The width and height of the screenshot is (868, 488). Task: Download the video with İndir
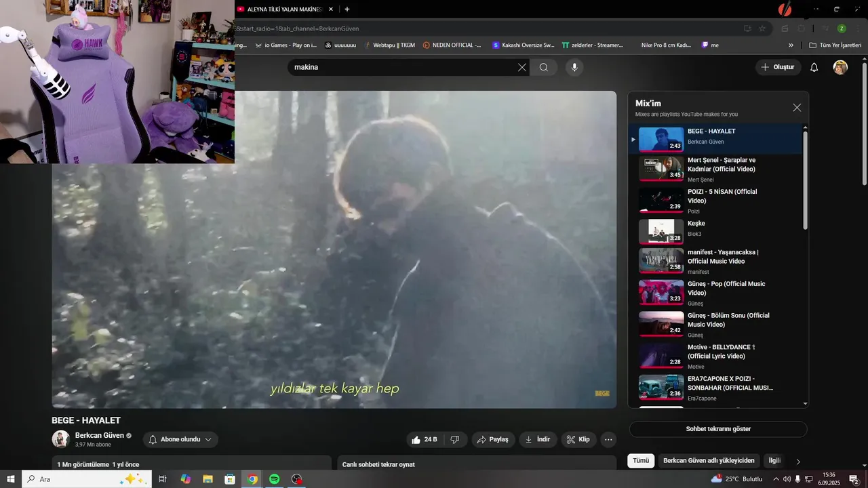[538, 439]
